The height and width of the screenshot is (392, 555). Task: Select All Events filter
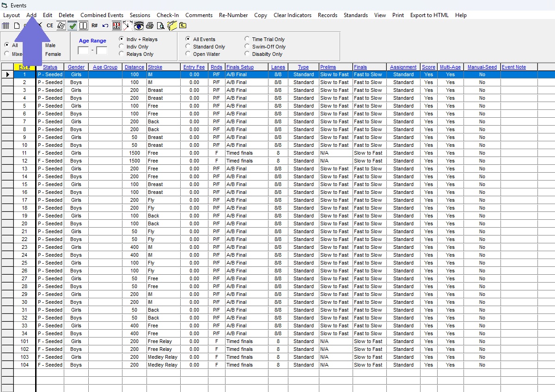pos(188,39)
